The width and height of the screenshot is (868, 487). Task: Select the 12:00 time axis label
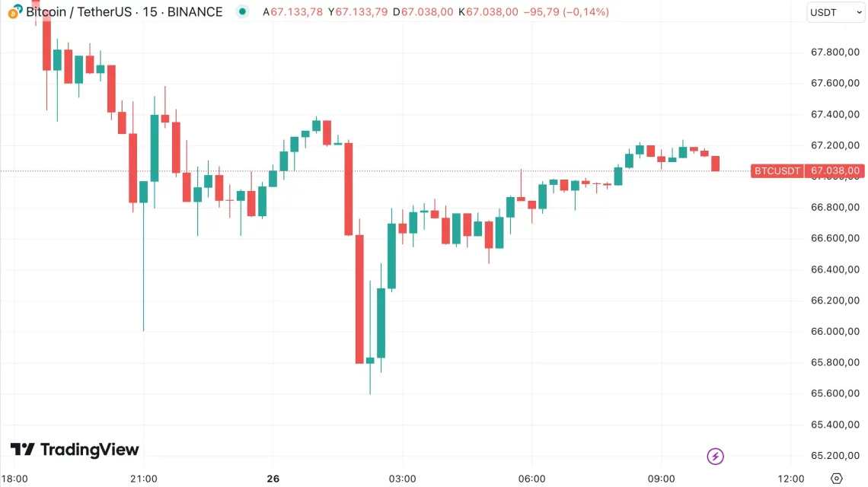[x=791, y=479]
